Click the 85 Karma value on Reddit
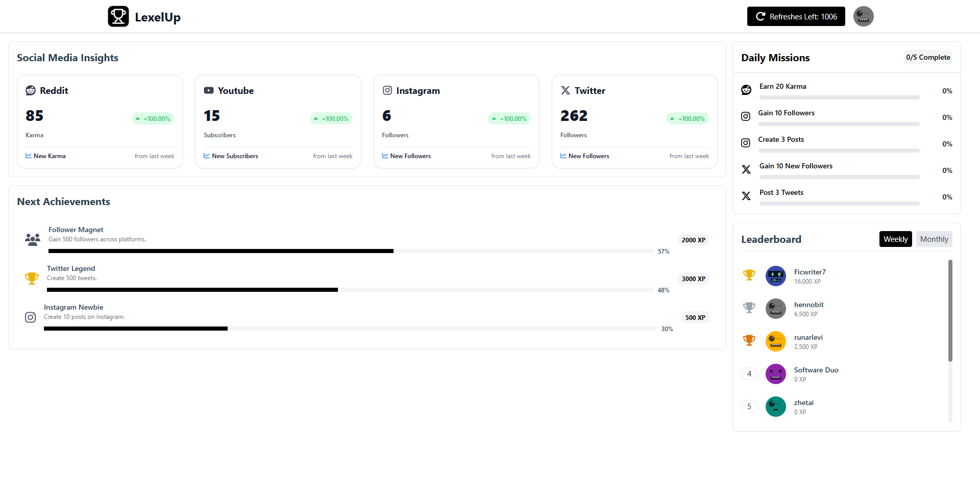Viewport: 980px width, 502px height. pos(34,116)
